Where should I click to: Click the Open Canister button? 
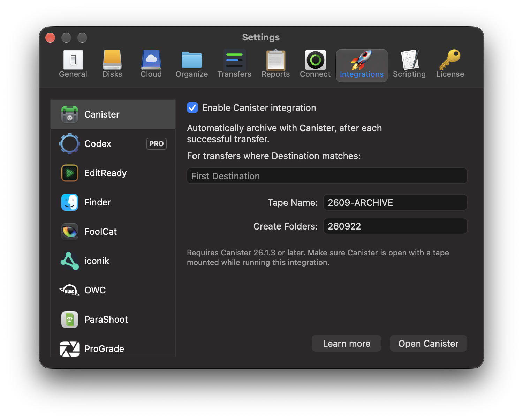(429, 344)
